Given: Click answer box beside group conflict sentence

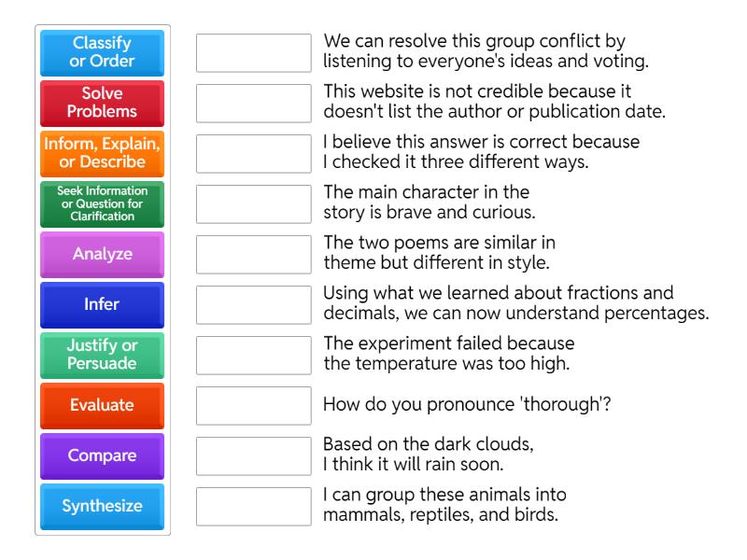Looking at the screenshot, I should click(254, 53).
